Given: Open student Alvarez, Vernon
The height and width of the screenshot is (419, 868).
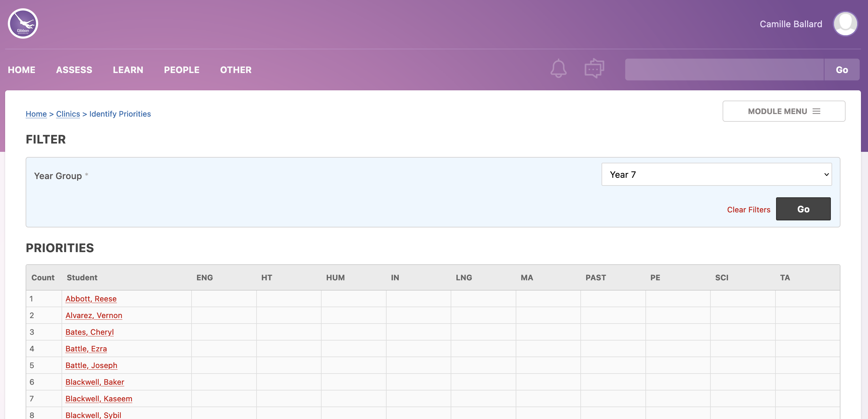Looking at the screenshot, I should 94,316.
